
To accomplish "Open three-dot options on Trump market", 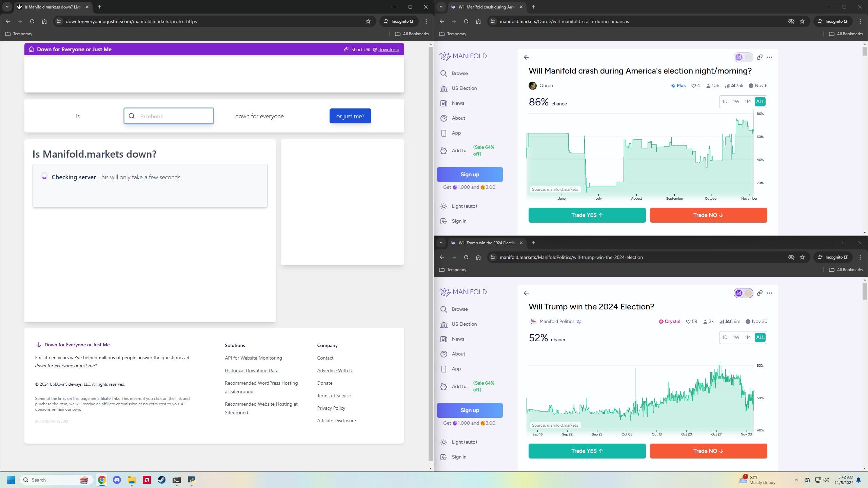I will tap(769, 293).
